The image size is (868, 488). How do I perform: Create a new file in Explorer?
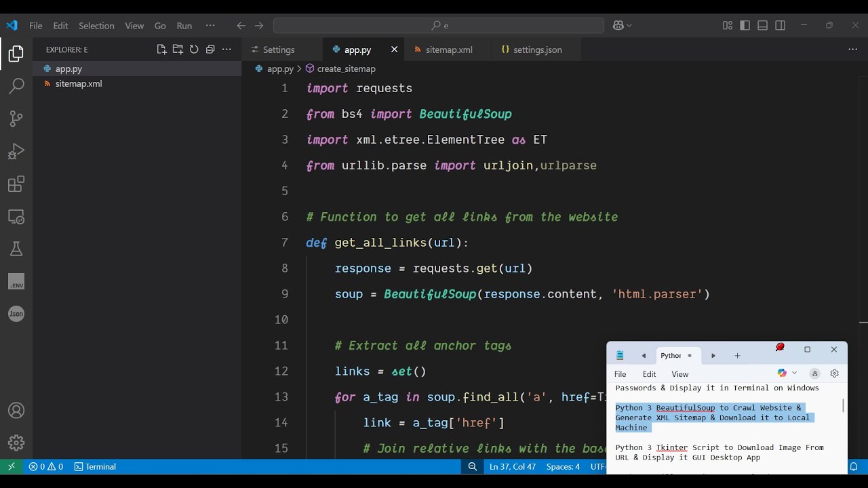tap(161, 49)
